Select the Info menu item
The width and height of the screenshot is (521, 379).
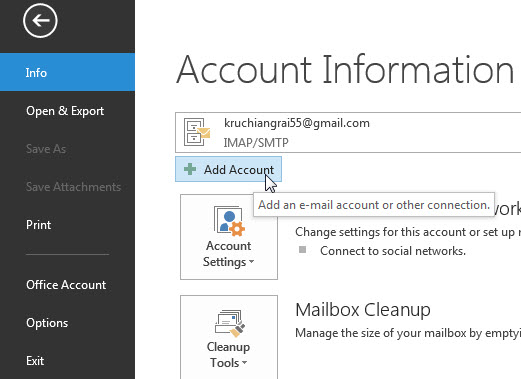pyautogui.click(x=67, y=72)
